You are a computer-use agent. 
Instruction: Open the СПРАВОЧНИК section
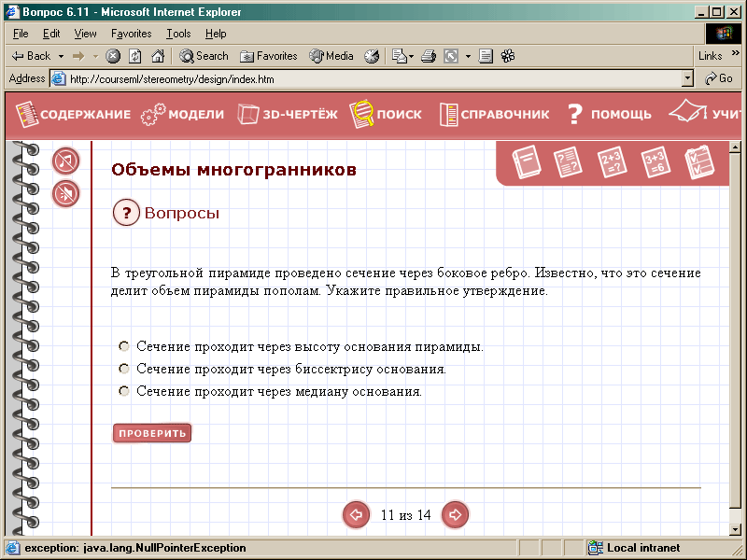495,115
